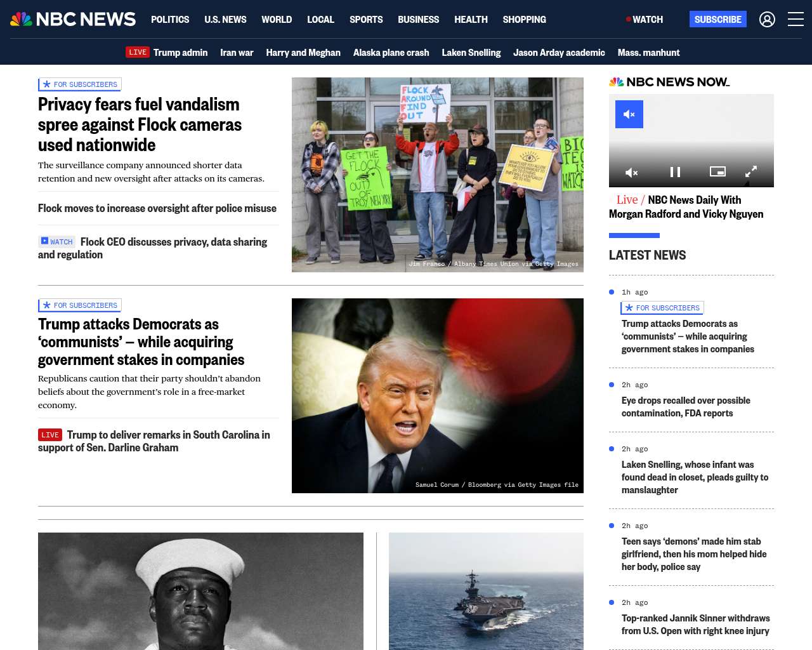The image size is (812, 650).
Task: Open live Trump South Carolina remarks
Action: (x=154, y=441)
